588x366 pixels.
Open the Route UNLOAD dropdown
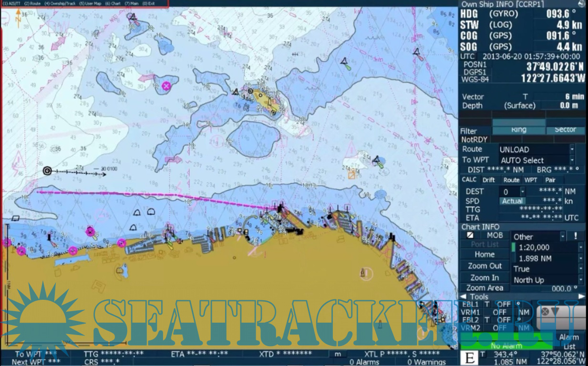pyautogui.click(x=572, y=150)
